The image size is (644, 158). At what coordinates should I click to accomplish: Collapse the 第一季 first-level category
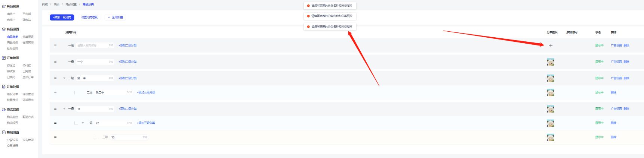click(64, 78)
